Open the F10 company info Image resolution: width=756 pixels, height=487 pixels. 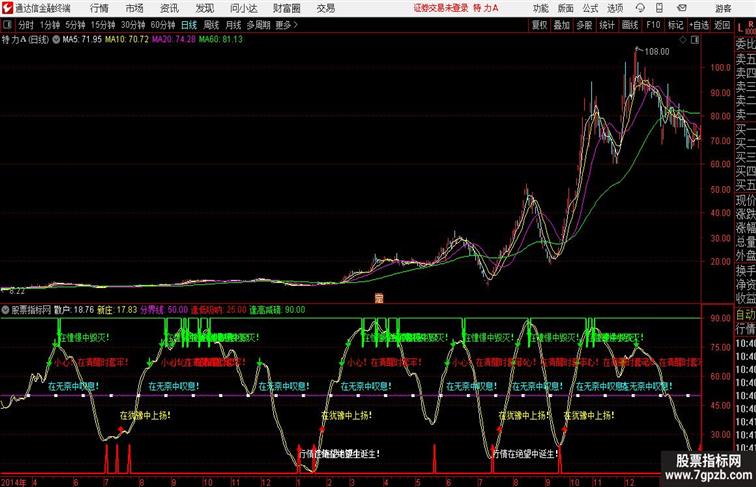[x=653, y=25]
